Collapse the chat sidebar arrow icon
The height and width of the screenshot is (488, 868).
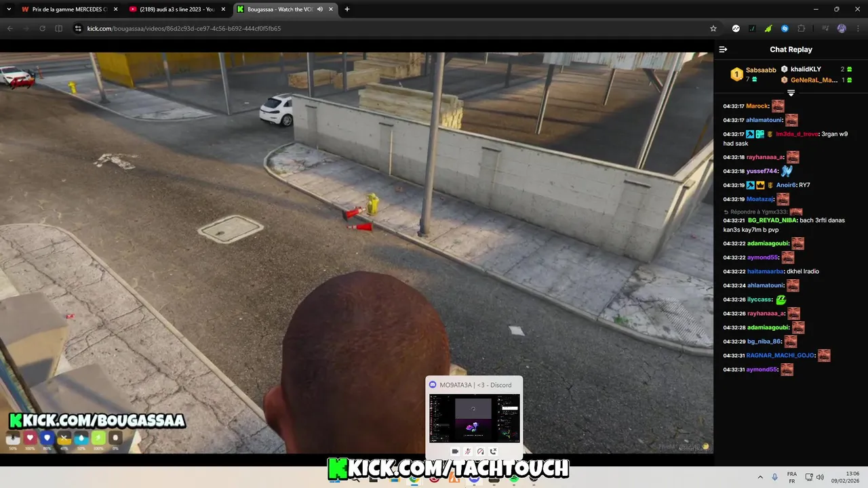tap(723, 49)
